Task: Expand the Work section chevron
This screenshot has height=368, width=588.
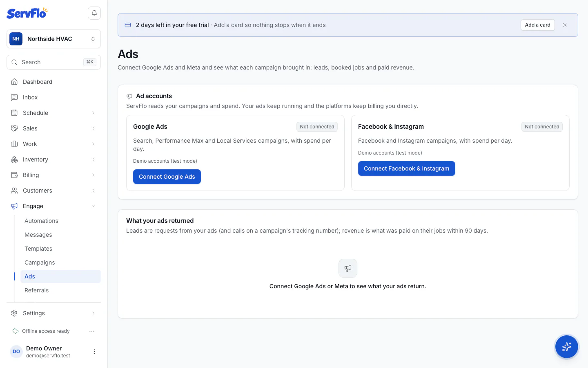Action: click(x=94, y=144)
